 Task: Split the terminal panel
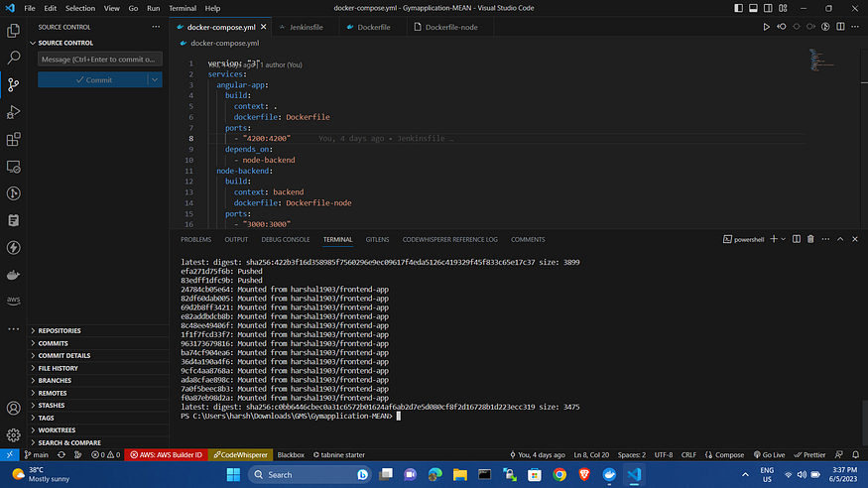pos(796,239)
